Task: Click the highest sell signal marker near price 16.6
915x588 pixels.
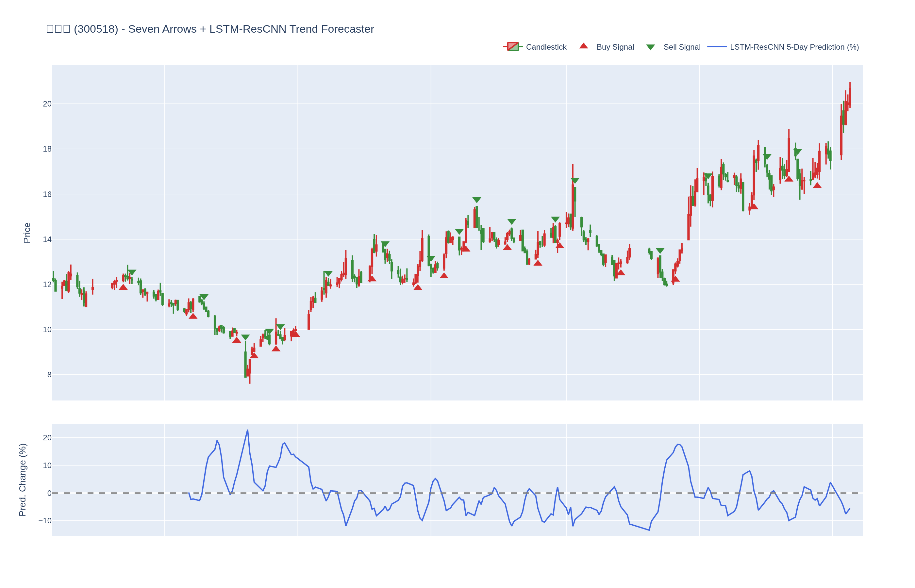Action: [575, 180]
